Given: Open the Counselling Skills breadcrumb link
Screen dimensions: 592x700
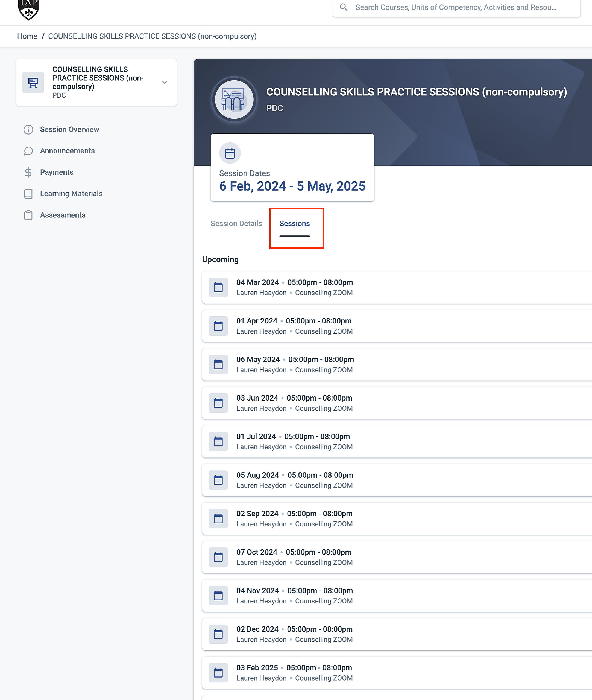Looking at the screenshot, I should [152, 36].
